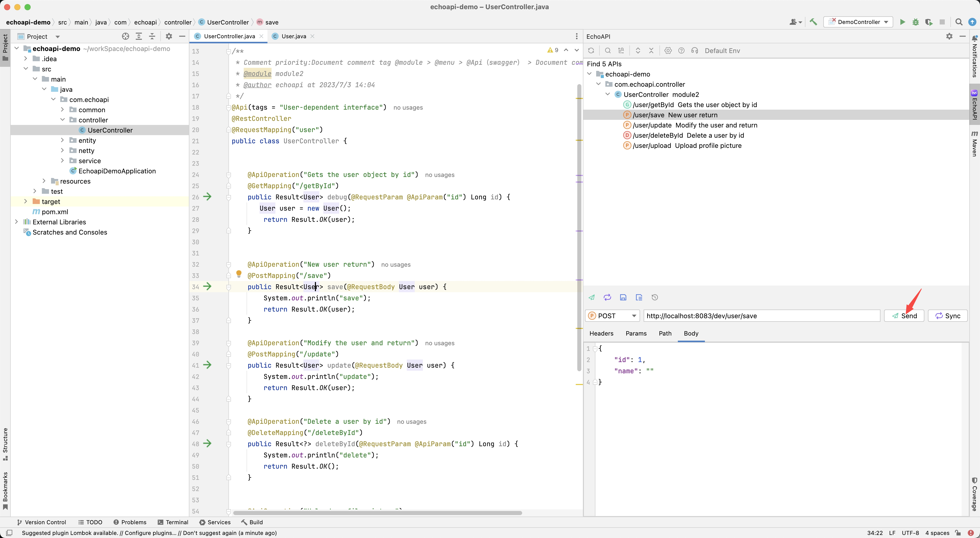Image resolution: width=980 pixels, height=538 pixels.
Task: Open Build tool window
Action: pos(252,522)
